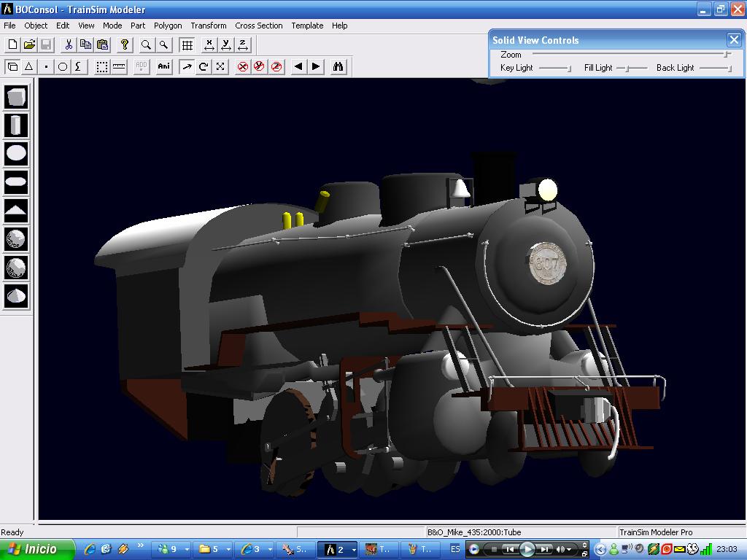Screen dimensions: 747x560
Task: Toggle the red Z axis lock
Action: point(276,66)
